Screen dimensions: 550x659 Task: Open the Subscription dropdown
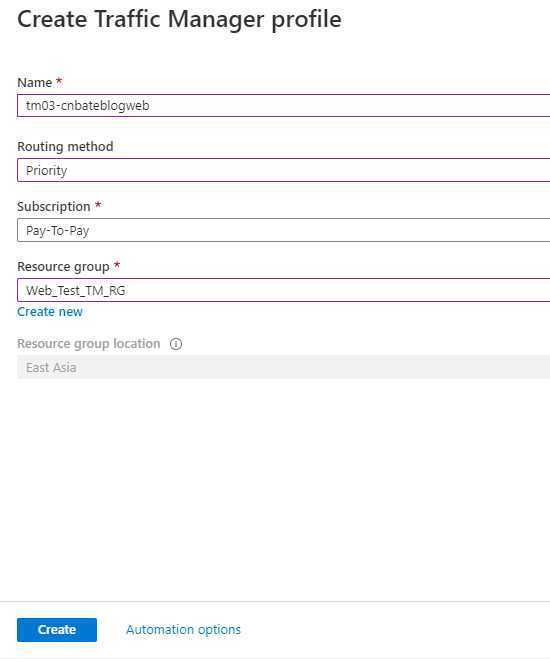click(284, 230)
